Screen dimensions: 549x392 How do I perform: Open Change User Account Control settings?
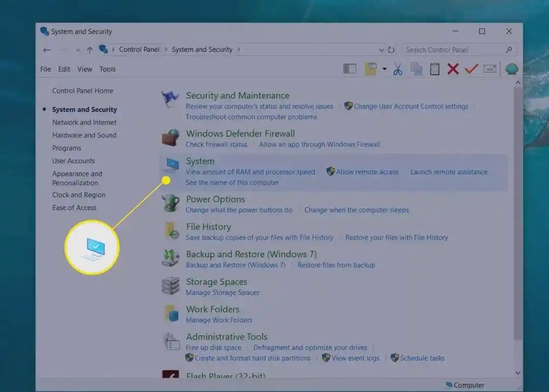[411, 106]
